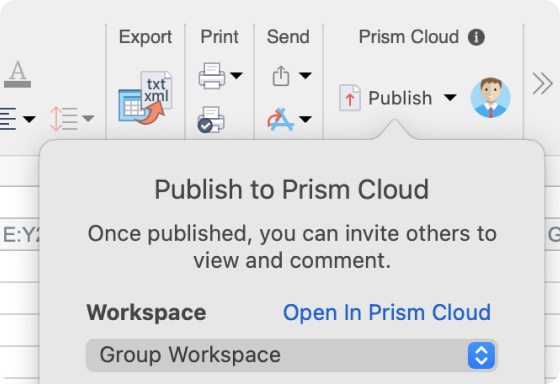Screen dimensions: 560x384
Task: Click the printer icon
Action: [x=212, y=75]
